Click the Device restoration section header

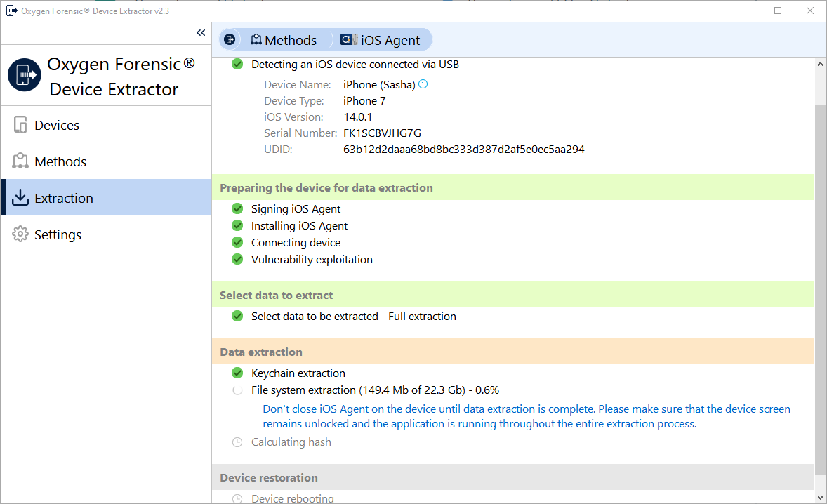[513, 477]
